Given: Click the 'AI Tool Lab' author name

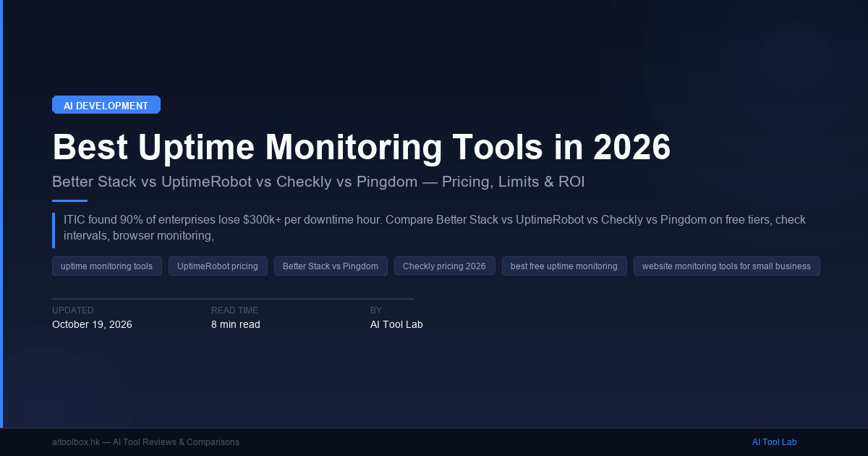Looking at the screenshot, I should (396, 324).
